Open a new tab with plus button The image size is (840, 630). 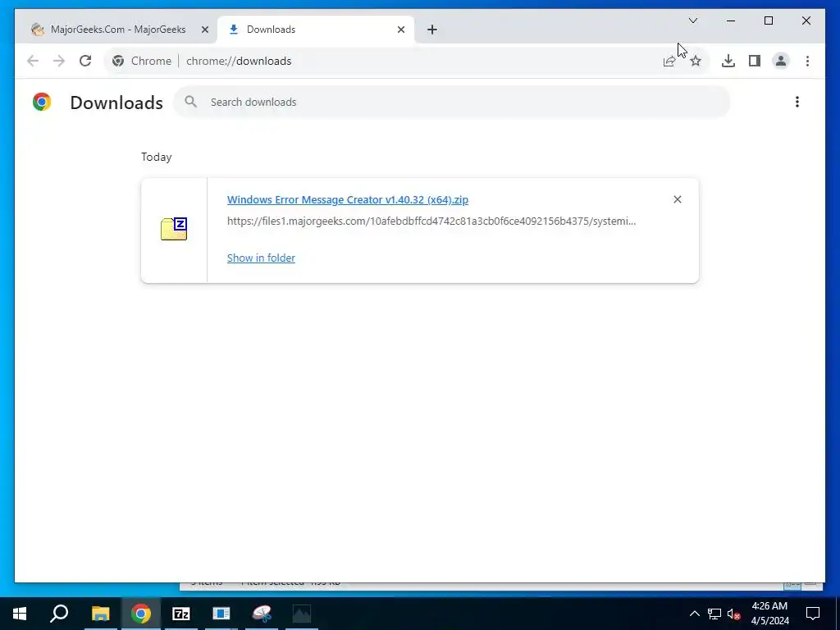tap(432, 30)
